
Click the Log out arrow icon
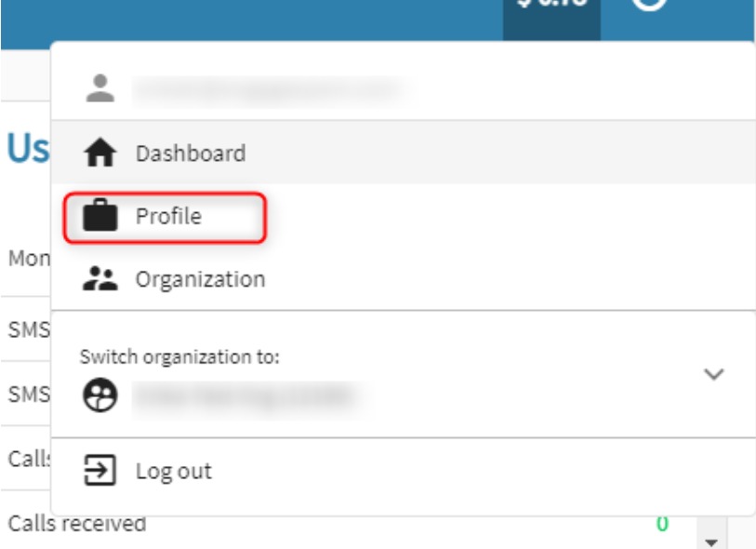coord(99,471)
